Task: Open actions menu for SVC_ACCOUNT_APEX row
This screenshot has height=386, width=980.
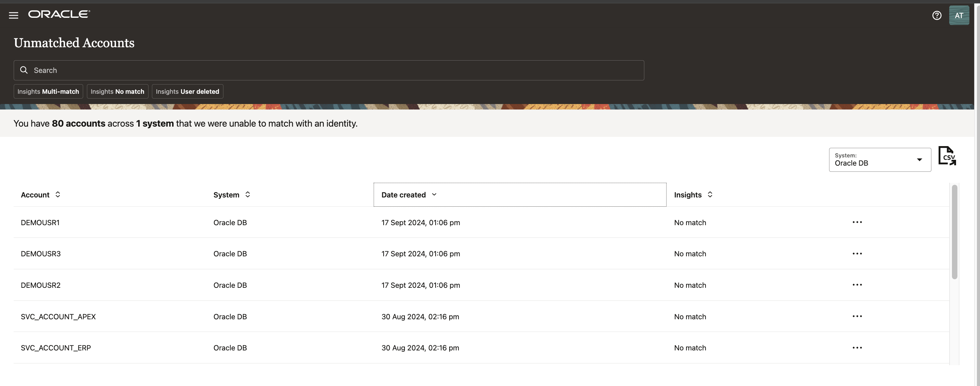Action: coord(857,317)
